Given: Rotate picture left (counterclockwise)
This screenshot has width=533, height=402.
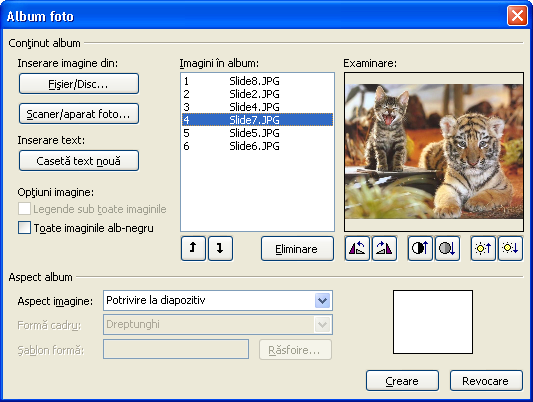Looking at the screenshot, I should 357,249.
